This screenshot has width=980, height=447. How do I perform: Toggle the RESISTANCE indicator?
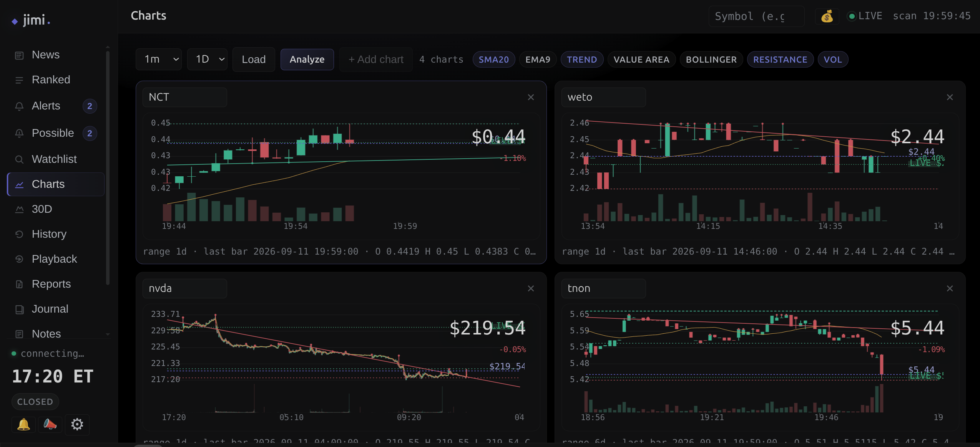pos(780,60)
